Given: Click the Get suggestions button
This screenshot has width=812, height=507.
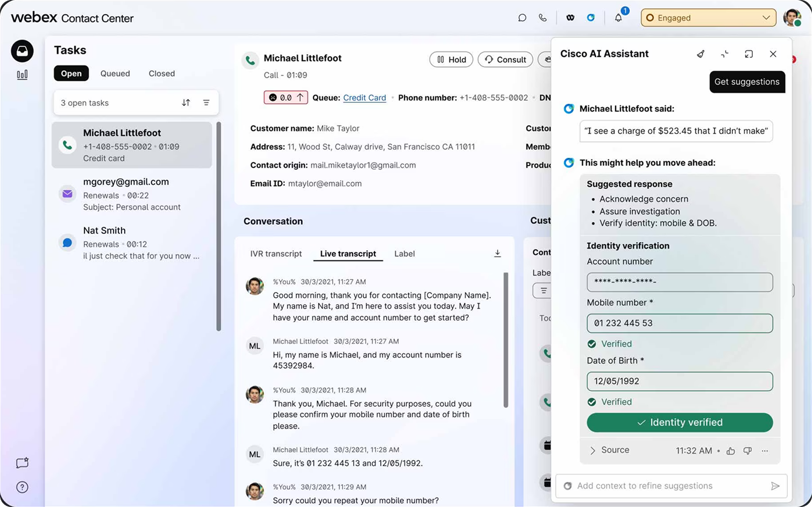Looking at the screenshot, I should click(747, 82).
